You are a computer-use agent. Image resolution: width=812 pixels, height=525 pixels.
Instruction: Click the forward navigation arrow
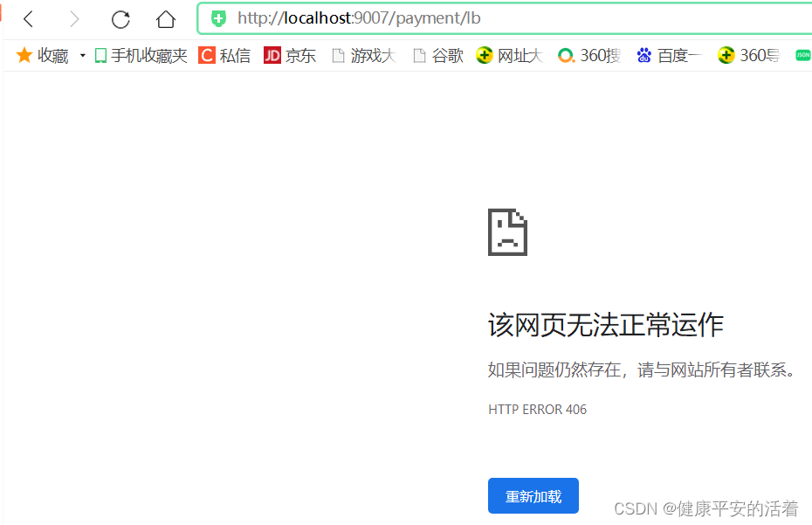click(73, 18)
